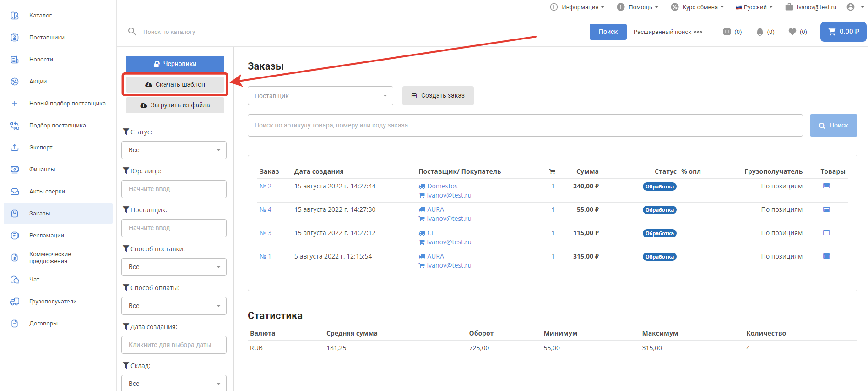The image size is (868, 391).
Task: Click the magnifier icon in catalog search
Action: point(132,32)
